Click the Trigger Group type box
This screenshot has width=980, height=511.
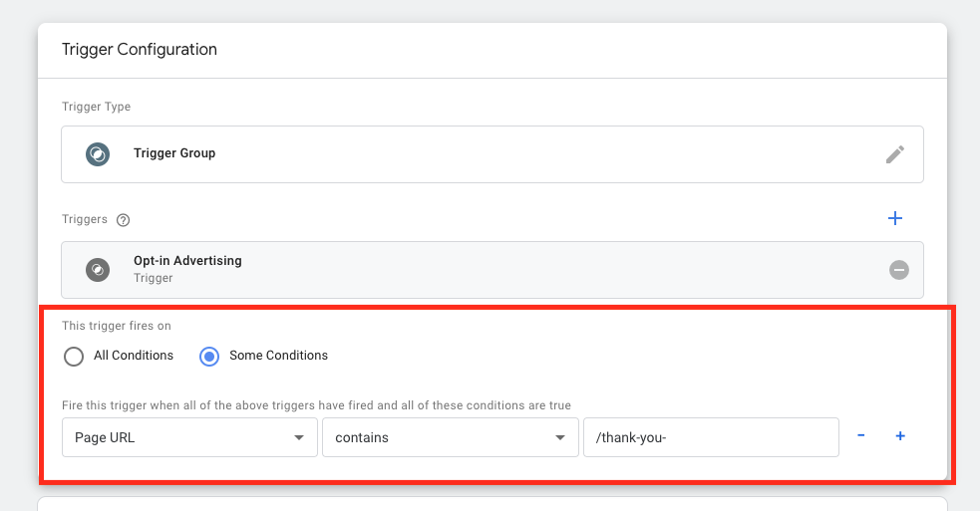(x=492, y=154)
